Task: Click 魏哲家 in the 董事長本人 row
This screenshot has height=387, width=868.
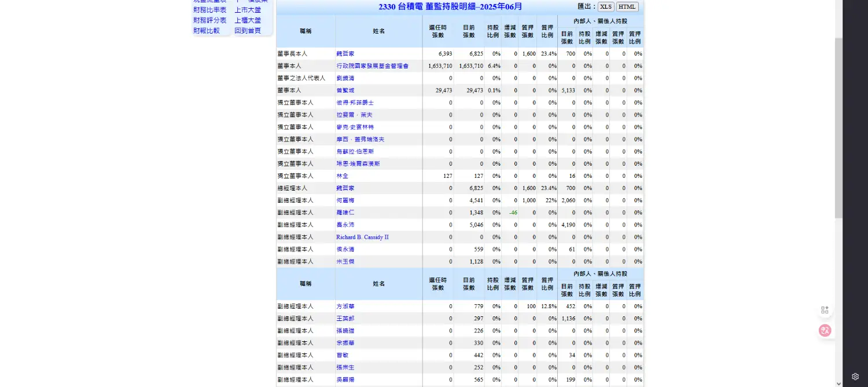Action: coord(345,54)
